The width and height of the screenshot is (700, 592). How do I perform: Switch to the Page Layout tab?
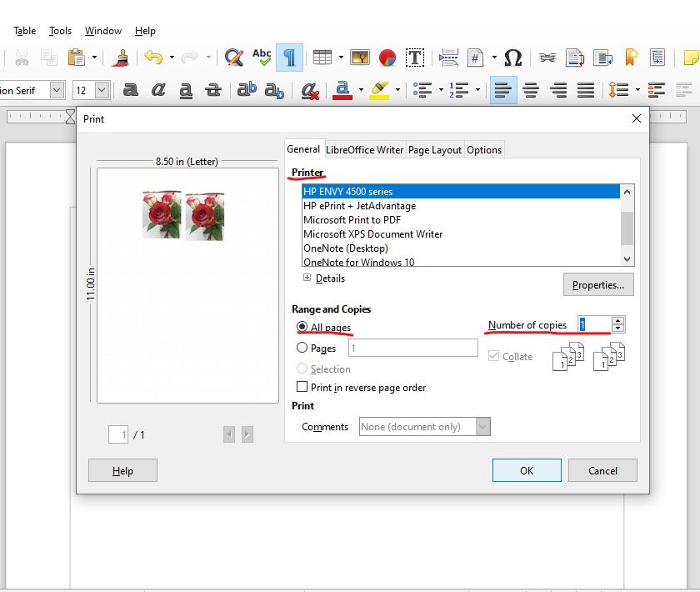coord(436,149)
